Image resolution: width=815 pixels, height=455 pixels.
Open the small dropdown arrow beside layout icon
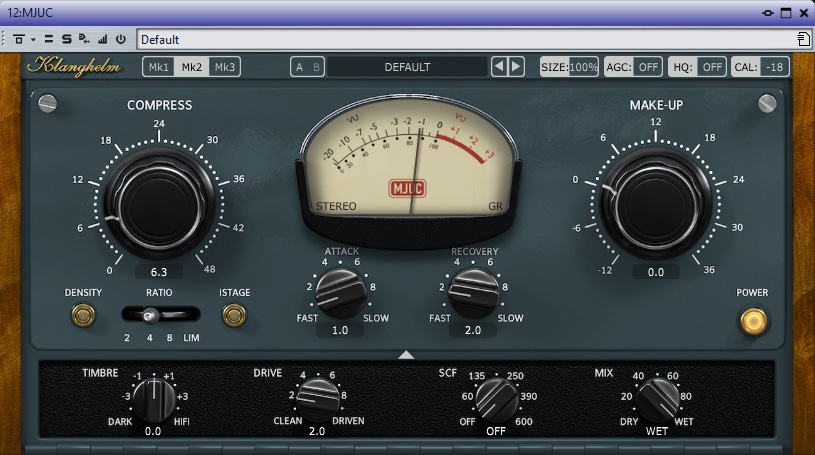click(x=33, y=40)
